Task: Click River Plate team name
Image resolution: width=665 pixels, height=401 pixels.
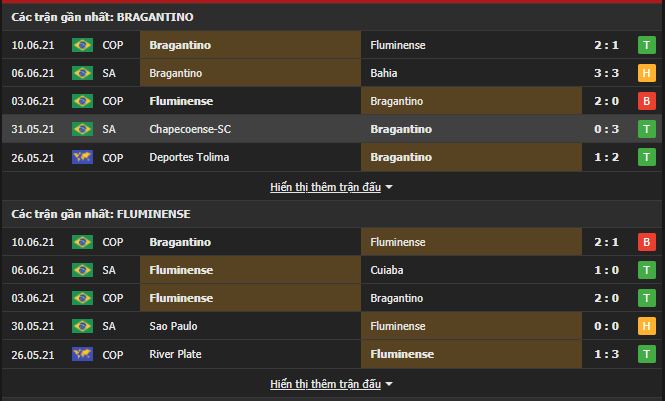Action: 175,354
